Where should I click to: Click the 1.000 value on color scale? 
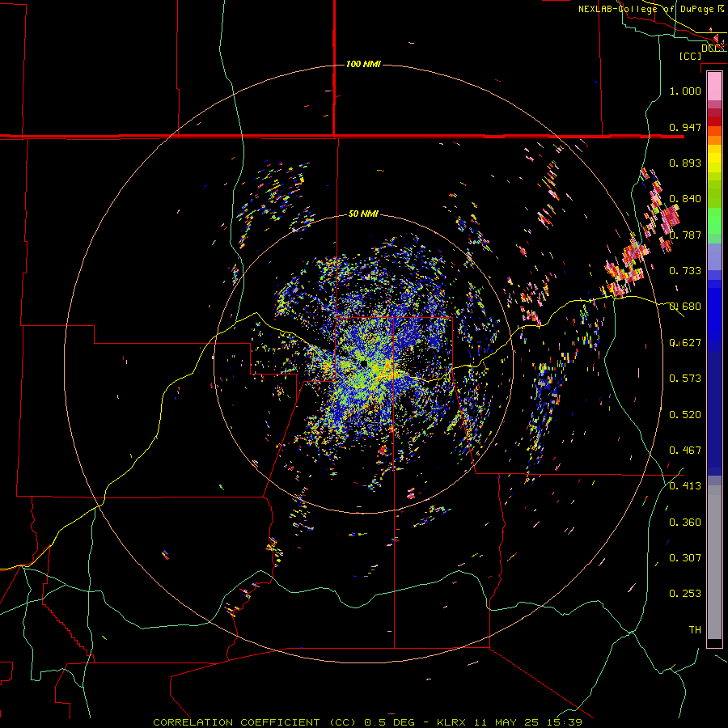coord(685,91)
